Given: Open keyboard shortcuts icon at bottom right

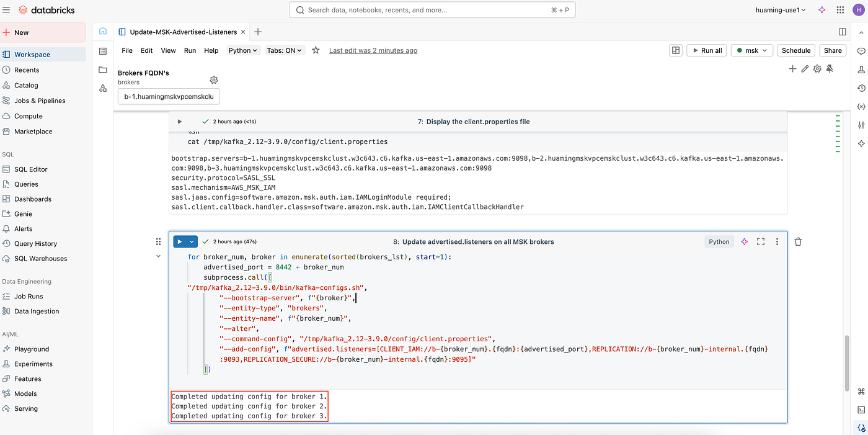Looking at the screenshot, I should pyautogui.click(x=861, y=391).
